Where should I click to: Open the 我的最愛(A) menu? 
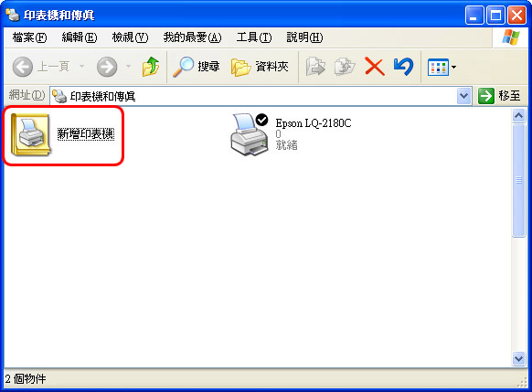[x=192, y=37]
